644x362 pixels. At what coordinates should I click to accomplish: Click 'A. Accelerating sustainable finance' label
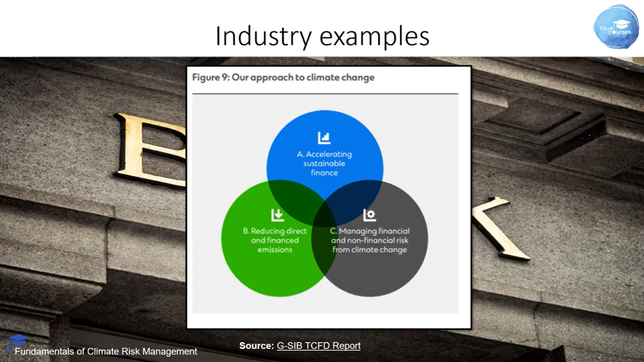(x=324, y=163)
